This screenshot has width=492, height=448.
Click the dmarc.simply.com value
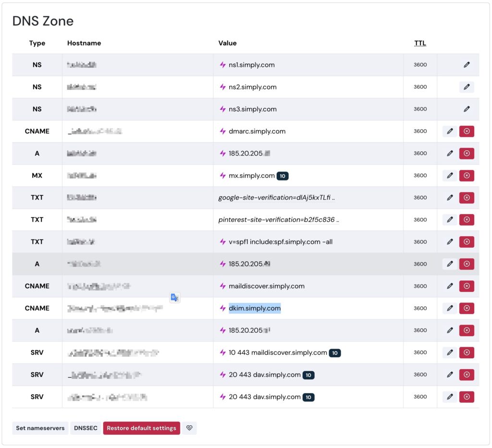click(x=257, y=131)
